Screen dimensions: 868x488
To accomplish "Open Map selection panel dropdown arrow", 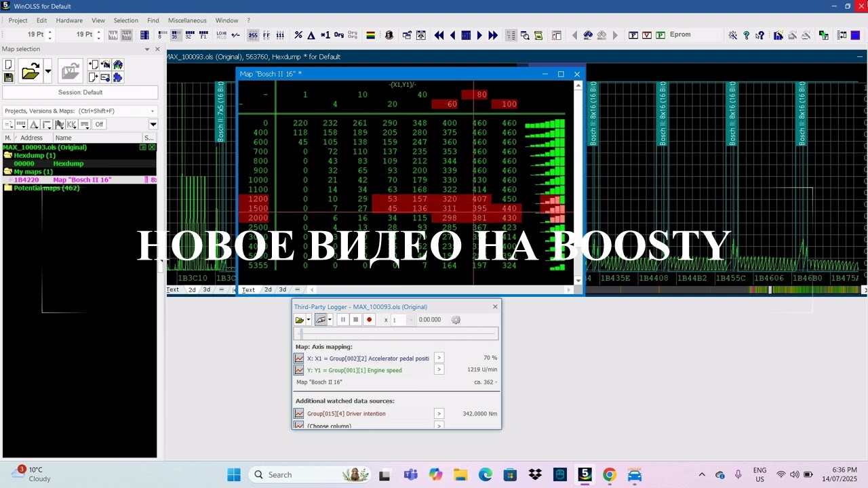I will pyautogui.click(x=147, y=49).
